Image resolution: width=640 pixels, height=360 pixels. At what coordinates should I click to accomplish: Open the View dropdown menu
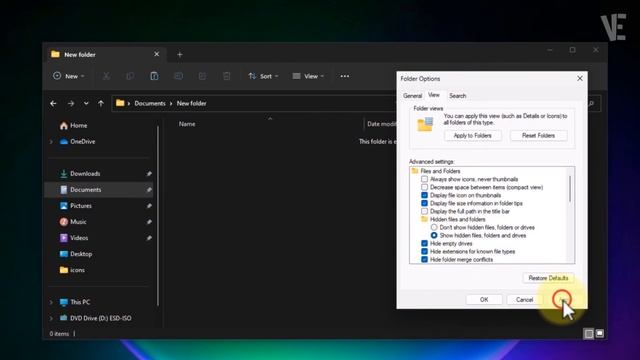(x=308, y=76)
